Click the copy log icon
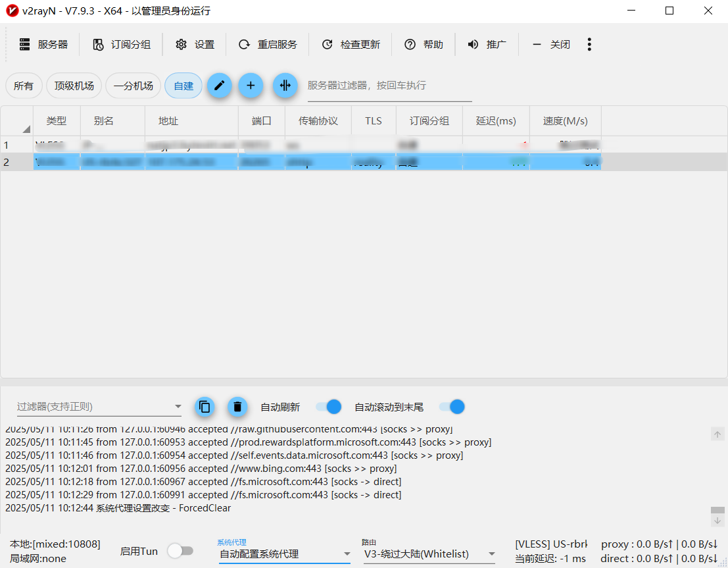Viewport: 728px width, 568px height. [x=205, y=407]
